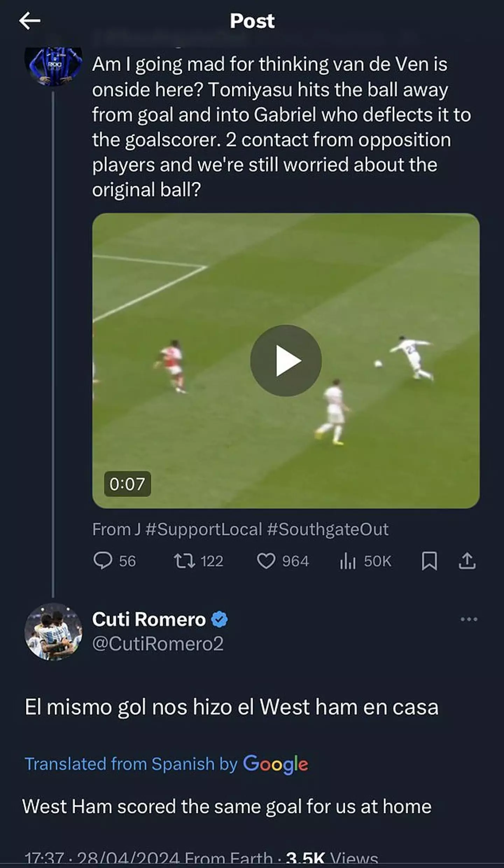Screen dimensions: 504x868
Task: Open the original poster's avatar
Action: coord(54,66)
